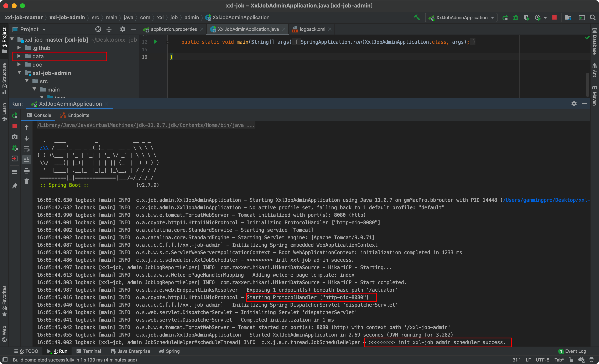This screenshot has width=599, height=364.
Task: Open the Event Log
Action: click(572, 351)
